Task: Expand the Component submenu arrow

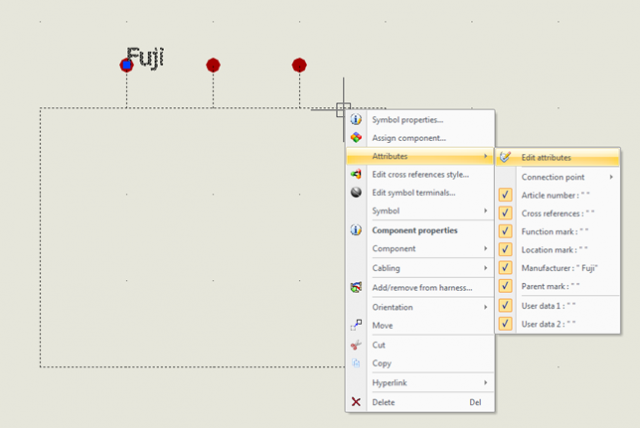Action: (x=485, y=248)
